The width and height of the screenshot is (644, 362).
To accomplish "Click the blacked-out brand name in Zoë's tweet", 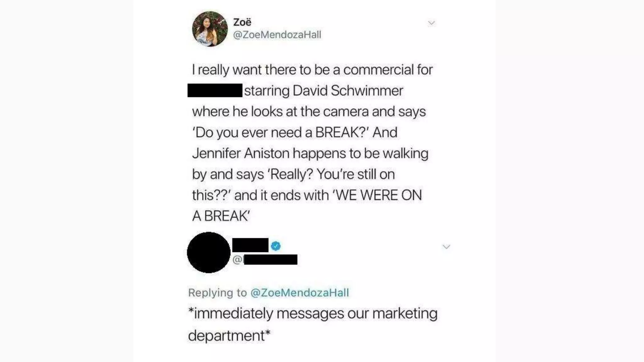I will pos(215,90).
